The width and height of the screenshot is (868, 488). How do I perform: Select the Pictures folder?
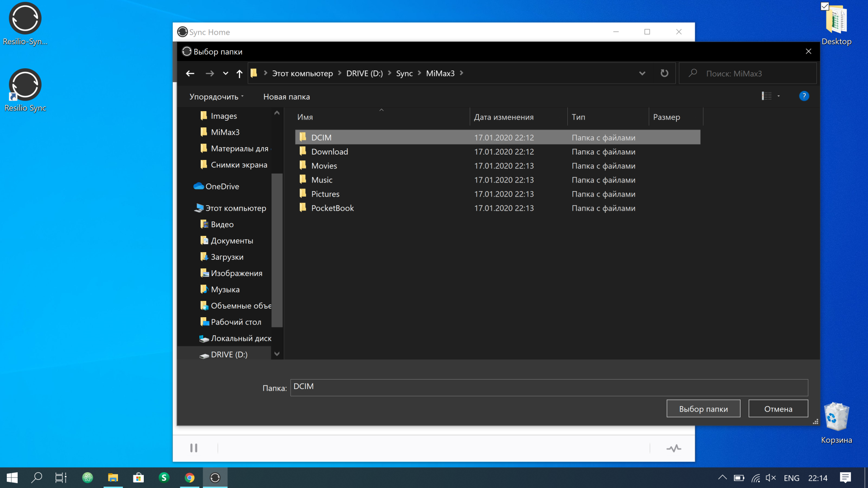[497, 194]
